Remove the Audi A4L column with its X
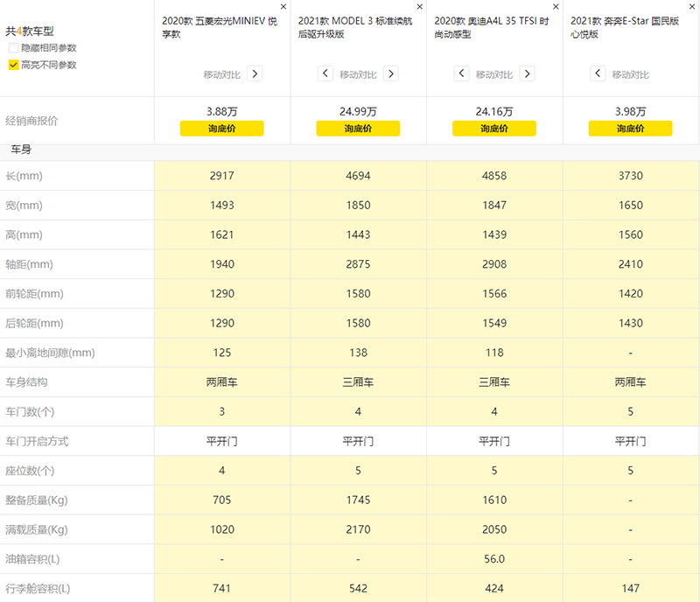 tap(556, 6)
